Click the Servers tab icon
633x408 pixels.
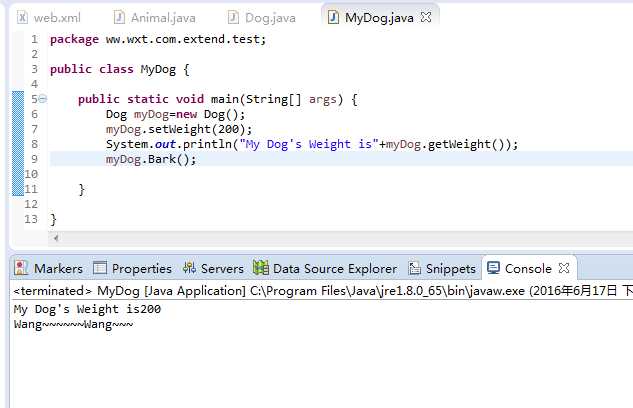[x=189, y=268]
